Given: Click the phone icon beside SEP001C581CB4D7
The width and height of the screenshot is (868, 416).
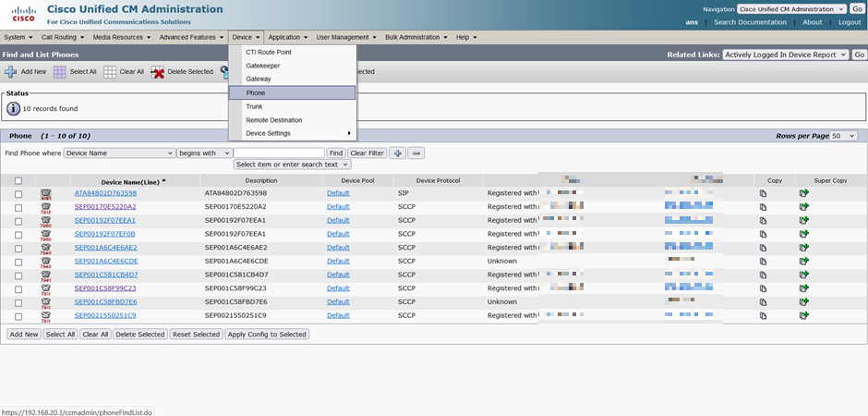Looking at the screenshot, I should [x=45, y=275].
